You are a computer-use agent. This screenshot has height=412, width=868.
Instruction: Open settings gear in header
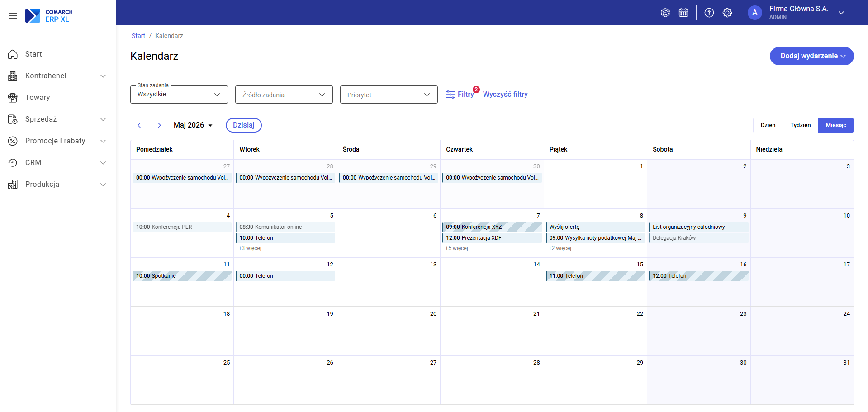point(727,13)
